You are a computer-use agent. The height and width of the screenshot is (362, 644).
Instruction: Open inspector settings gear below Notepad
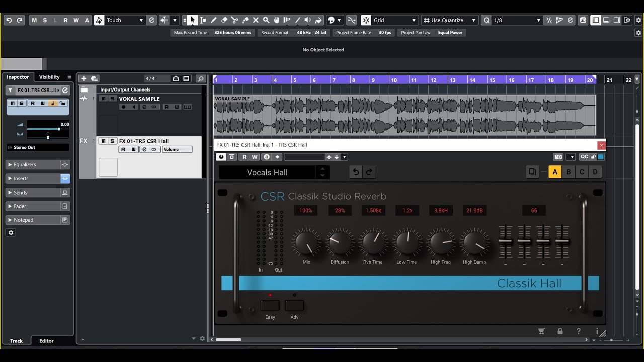coord(11,233)
